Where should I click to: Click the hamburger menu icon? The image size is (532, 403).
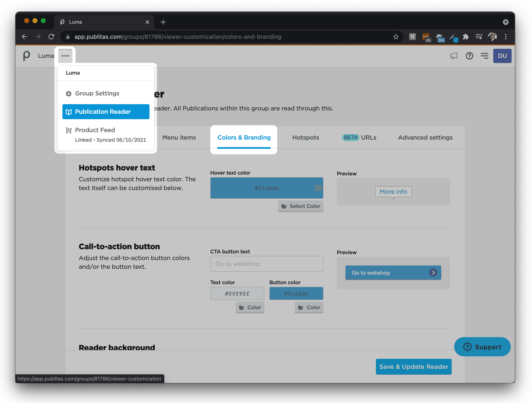(485, 56)
